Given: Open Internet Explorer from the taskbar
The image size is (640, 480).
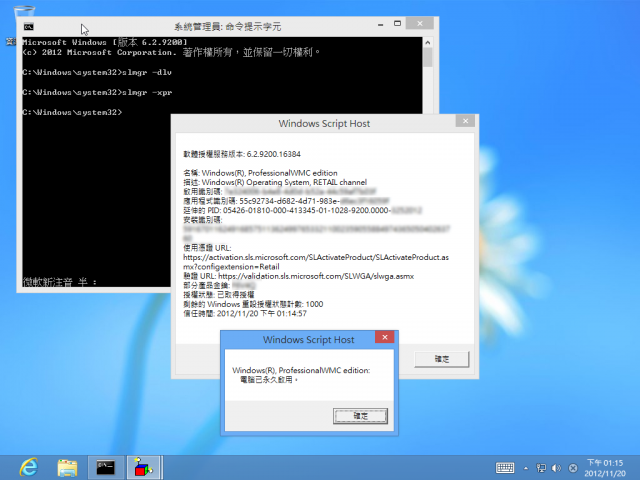Looking at the screenshot, I should (29, 467).
